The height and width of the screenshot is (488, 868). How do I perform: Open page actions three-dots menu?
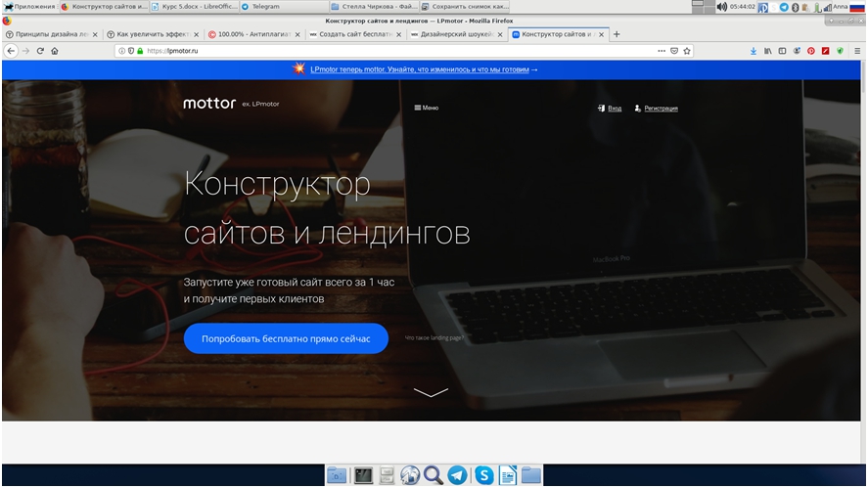click(662, 50)
